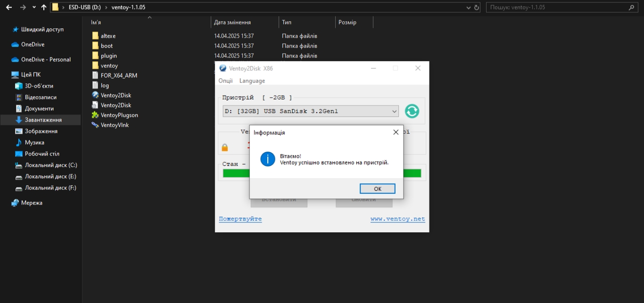
Task: Open recent locations dropdown next to forward arrow
Action: (34, 8)
